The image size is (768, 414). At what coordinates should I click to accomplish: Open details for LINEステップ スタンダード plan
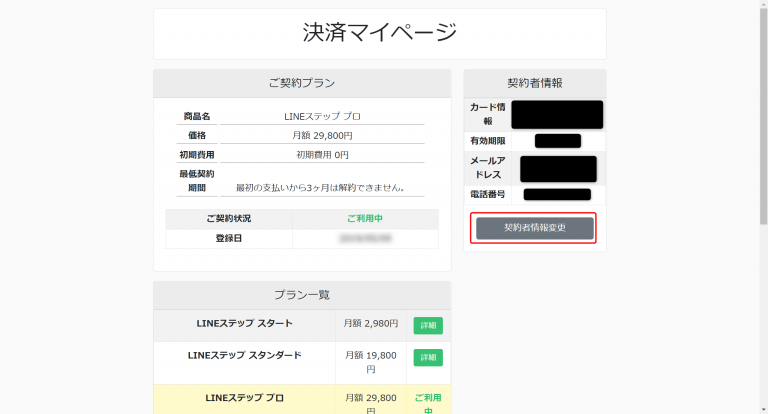[428, 357]
